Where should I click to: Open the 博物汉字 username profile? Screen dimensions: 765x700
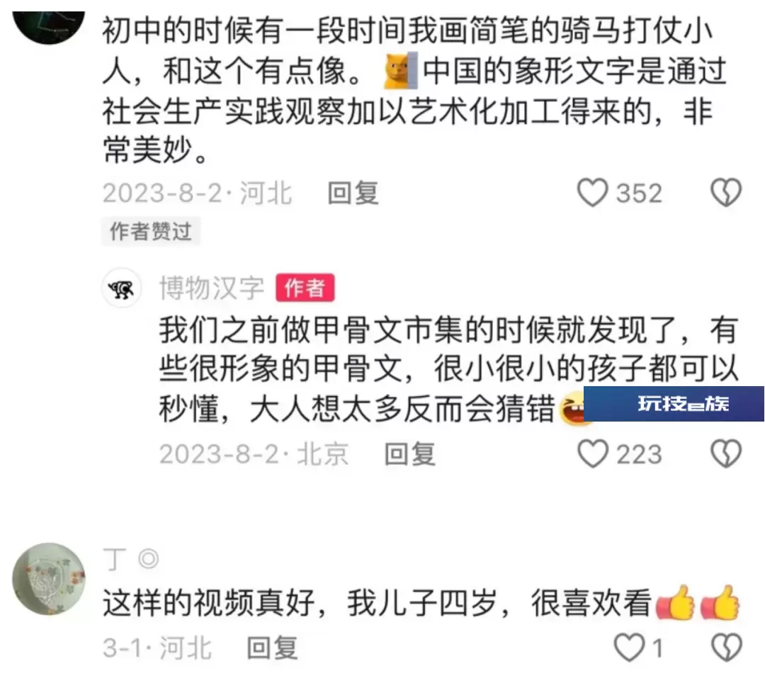click(212, 288)
